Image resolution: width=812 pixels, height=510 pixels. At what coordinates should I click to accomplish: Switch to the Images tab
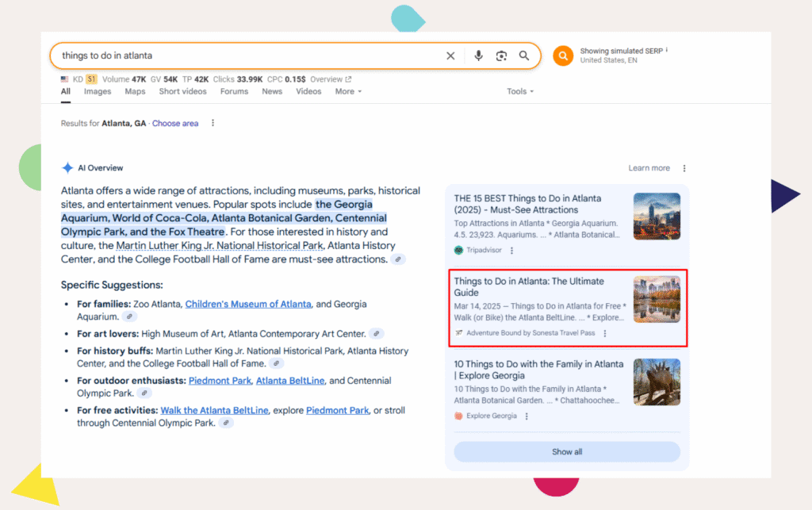98,91
